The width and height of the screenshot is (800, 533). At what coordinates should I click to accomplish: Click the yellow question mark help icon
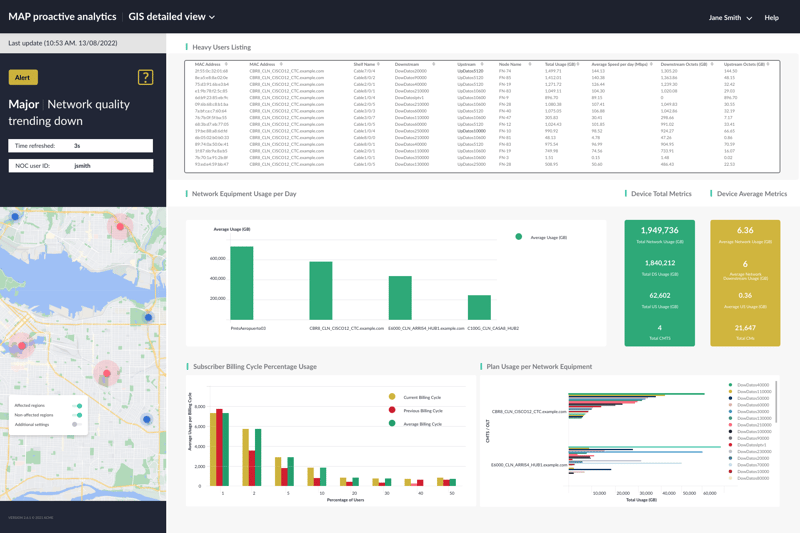[145, 77]
